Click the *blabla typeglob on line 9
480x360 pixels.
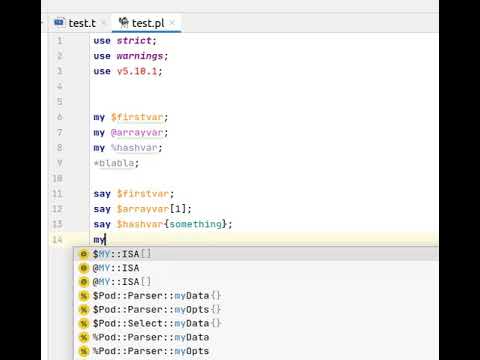(114, 163)
